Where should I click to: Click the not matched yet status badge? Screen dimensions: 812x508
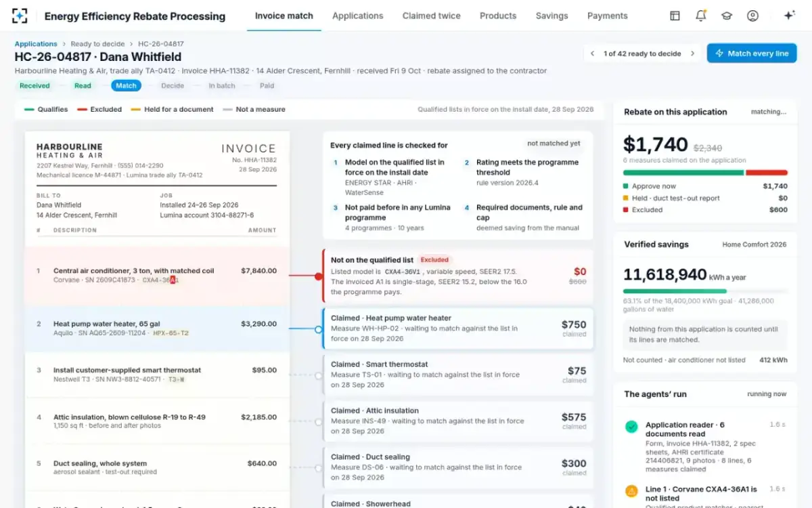pyautogui.click(x=554, y=144)
